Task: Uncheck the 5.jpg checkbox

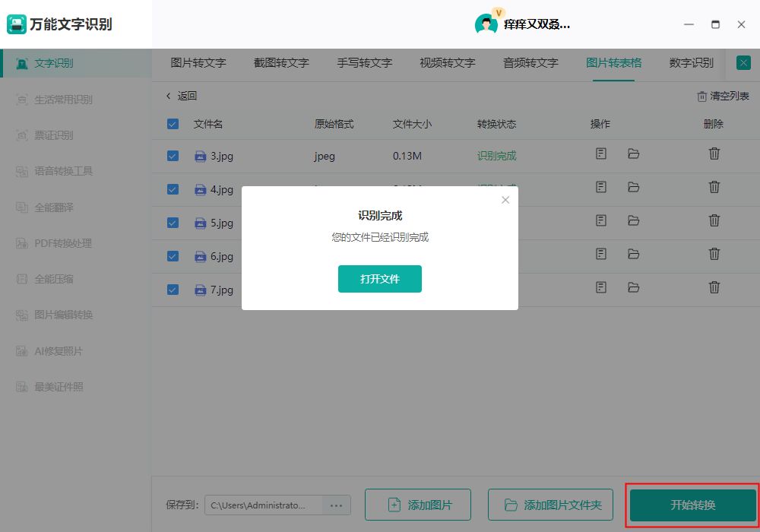Action: coord(173,223)
